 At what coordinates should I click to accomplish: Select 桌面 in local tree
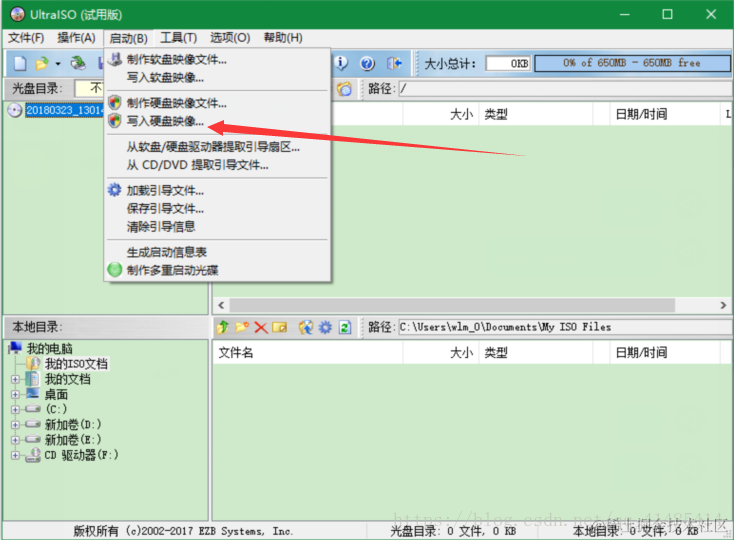(x=56, y=394)
